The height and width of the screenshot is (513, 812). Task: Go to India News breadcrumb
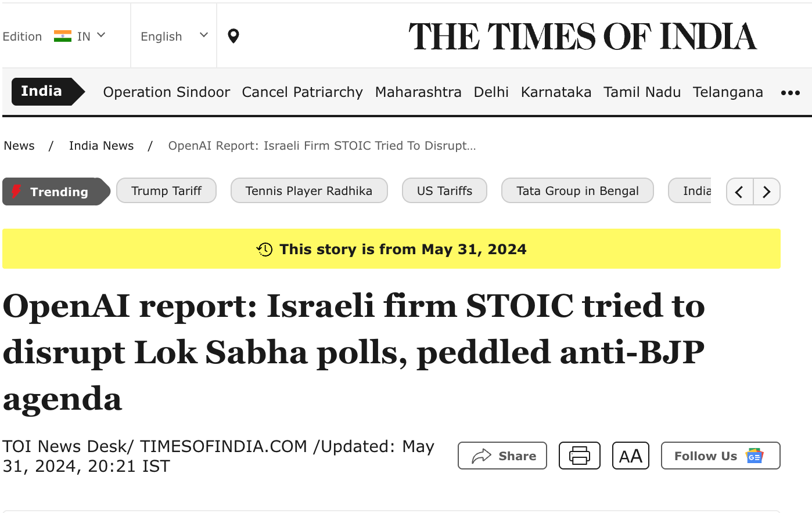101,146
